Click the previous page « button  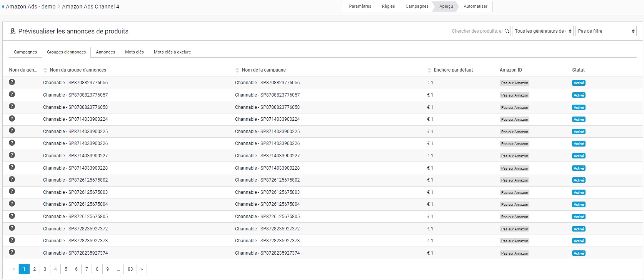click(14, 269)
